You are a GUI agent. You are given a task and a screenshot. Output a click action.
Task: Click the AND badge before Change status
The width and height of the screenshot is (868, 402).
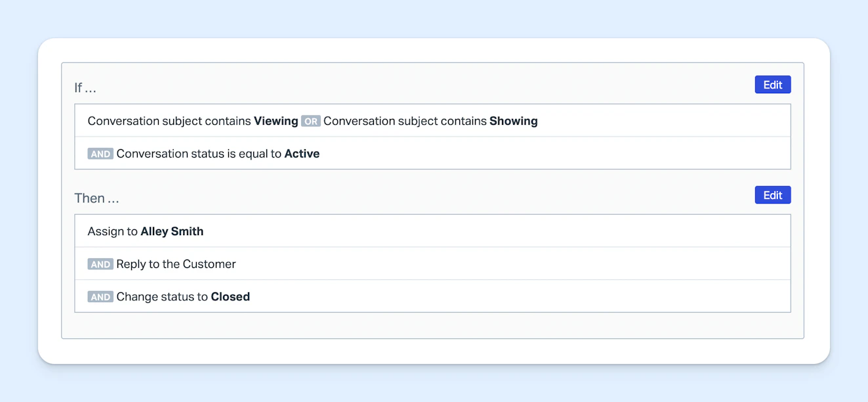100,298
